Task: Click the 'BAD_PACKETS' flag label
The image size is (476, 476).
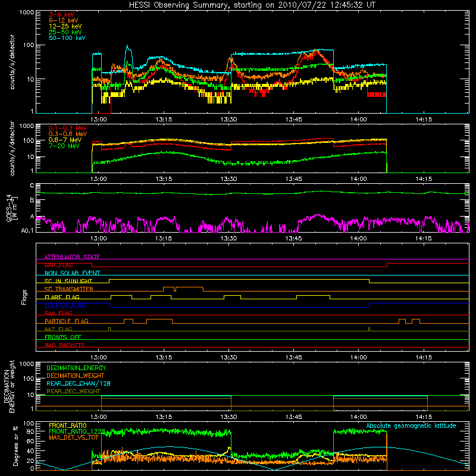Action: (65, 345)
